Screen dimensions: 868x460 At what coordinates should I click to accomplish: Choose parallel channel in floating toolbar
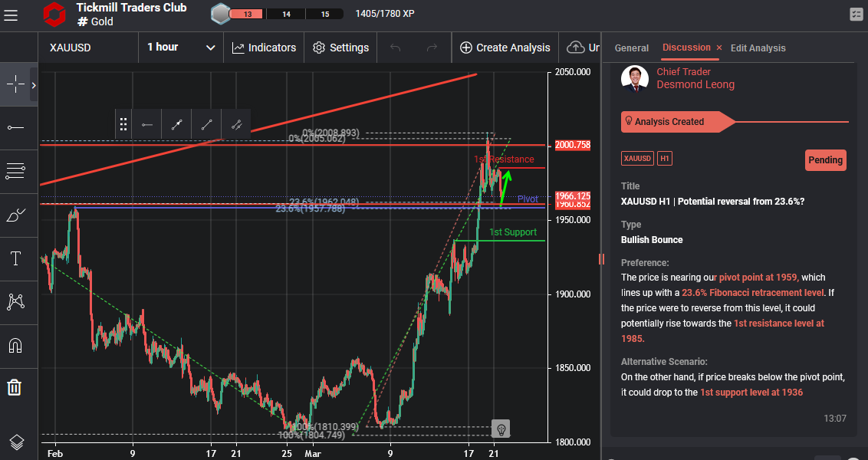236,124
